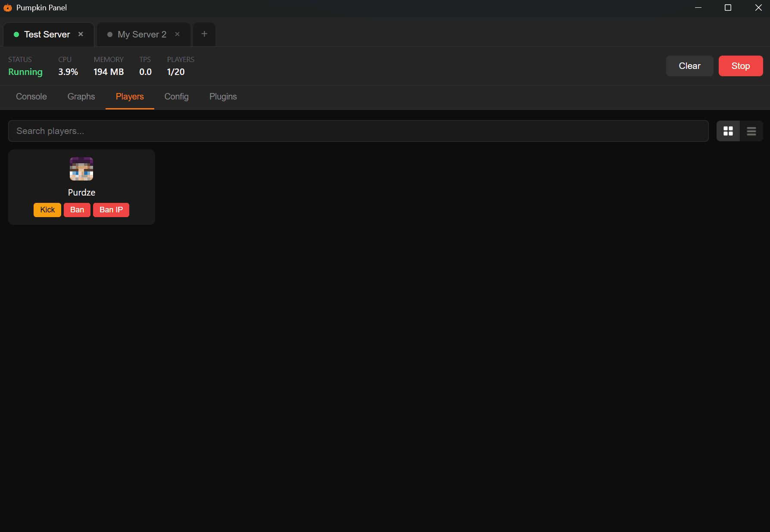Switch to the Plugins tab
This screenshot has height=532, width=770.
coord(223,96)
